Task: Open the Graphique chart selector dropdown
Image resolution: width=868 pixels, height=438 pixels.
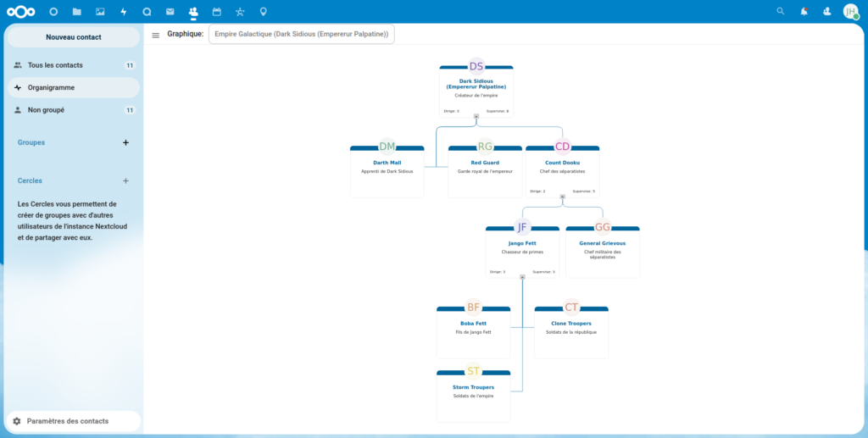Action: [x=301, y=34]
